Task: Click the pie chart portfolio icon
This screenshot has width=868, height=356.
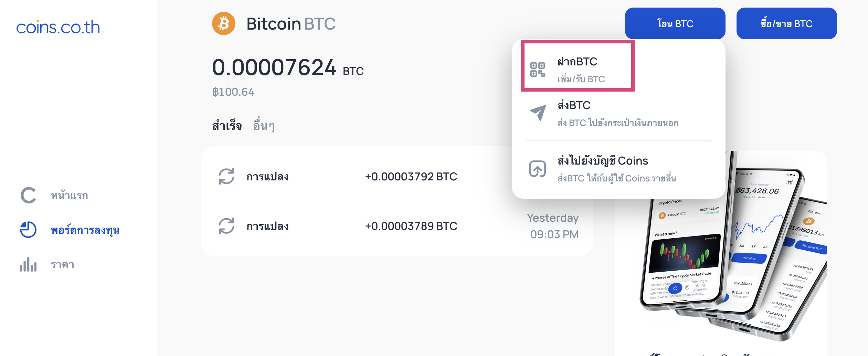Action: 28,230
